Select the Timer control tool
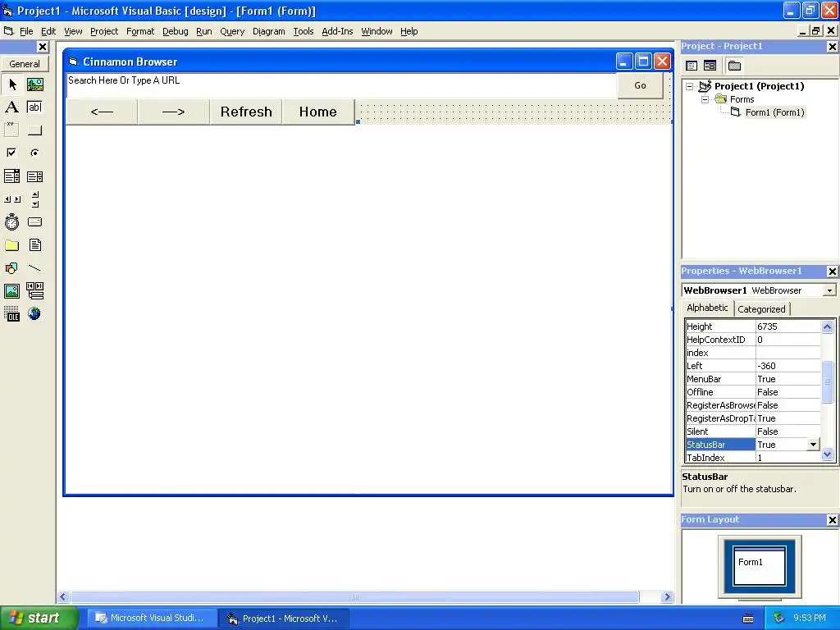840x630 pixels. 11,221
